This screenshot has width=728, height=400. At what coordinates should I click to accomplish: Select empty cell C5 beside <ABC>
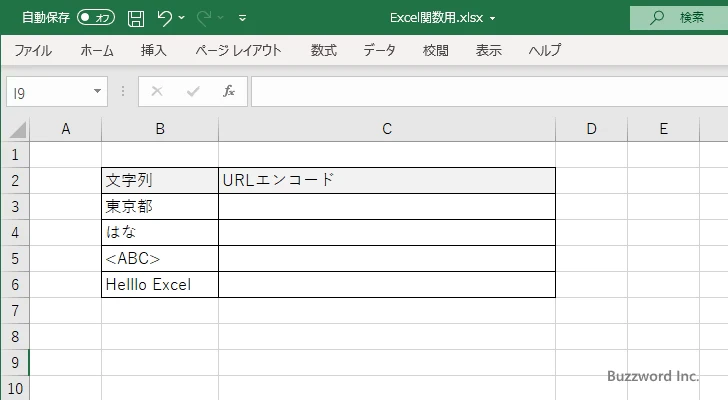(387, 258)
